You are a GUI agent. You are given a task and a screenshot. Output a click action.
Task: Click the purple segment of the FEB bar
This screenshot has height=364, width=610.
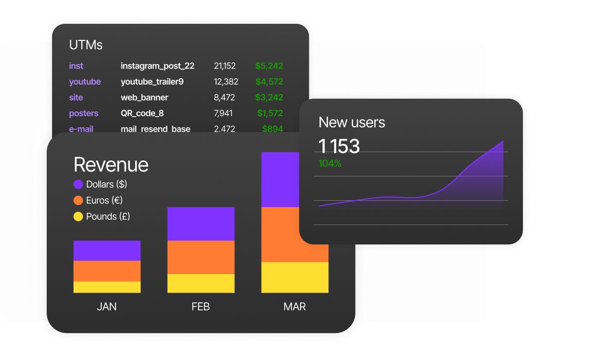point(201,224)
